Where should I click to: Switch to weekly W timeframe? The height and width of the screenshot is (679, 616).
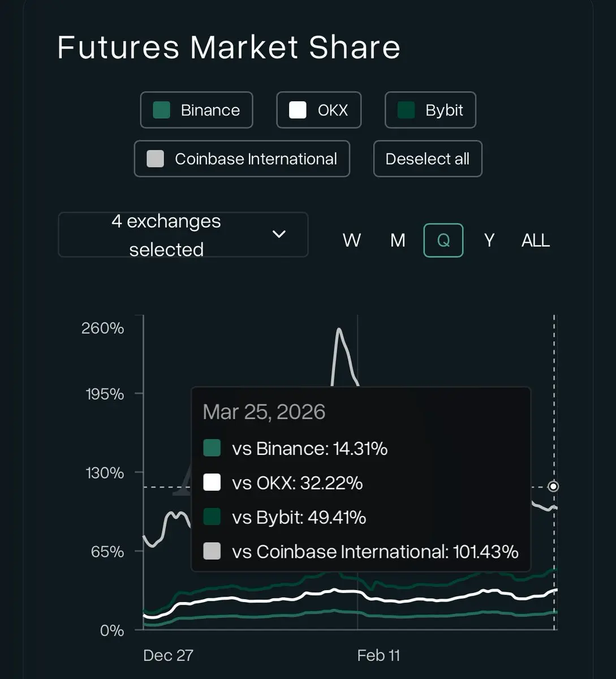coord(351,240)
